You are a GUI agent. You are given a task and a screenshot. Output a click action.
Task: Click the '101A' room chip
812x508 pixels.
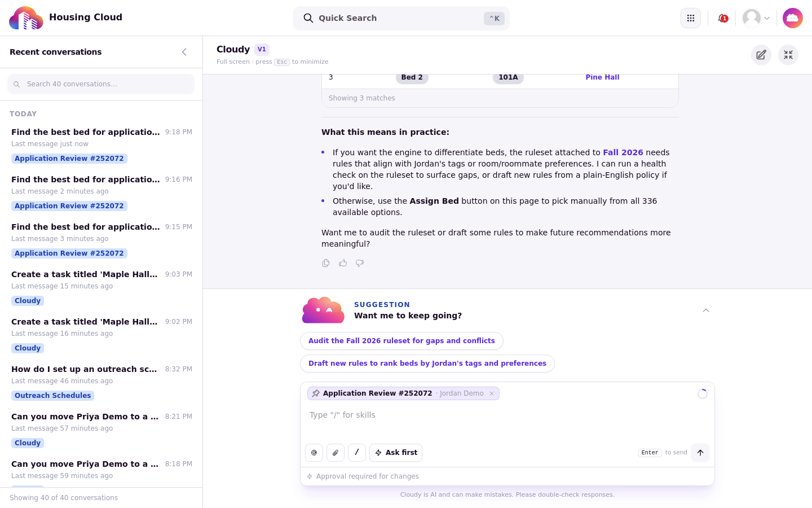point(508,77)
